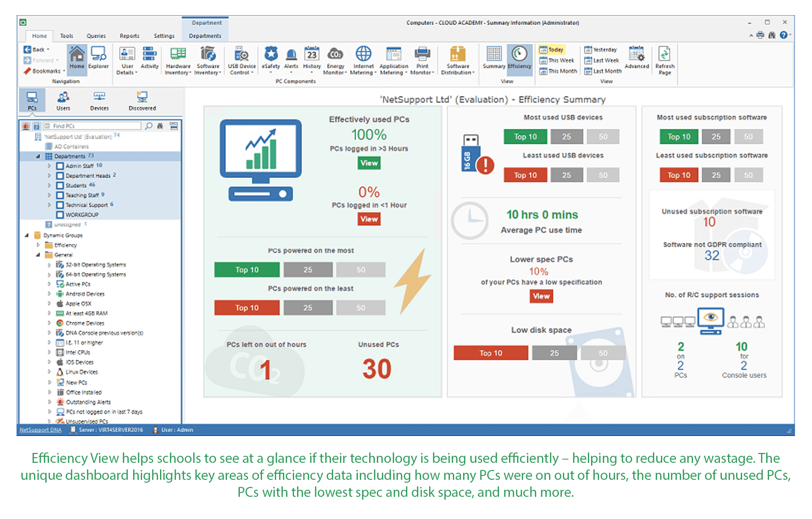Enable the WORKGROUP checkbox
This screenshot has width=812, height=519.
(x=60, y=214)
